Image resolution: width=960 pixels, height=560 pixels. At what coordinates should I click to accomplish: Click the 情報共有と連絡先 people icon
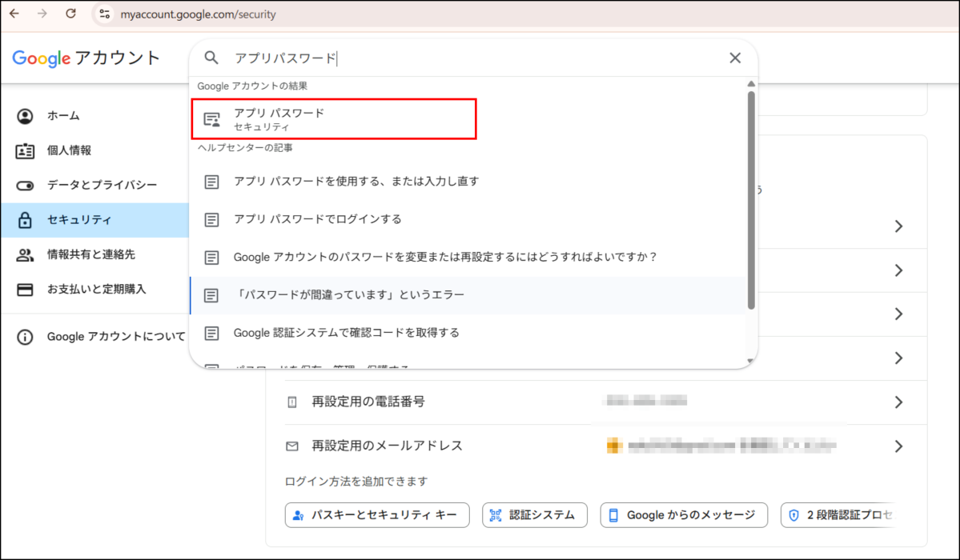click(x=25, y=255)
